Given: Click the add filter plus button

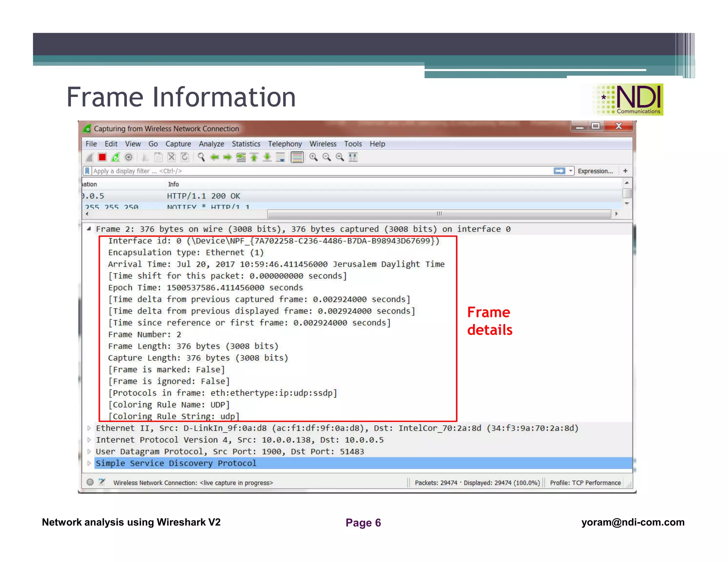Looking at the screenshot, I should (x=625, y=171).
